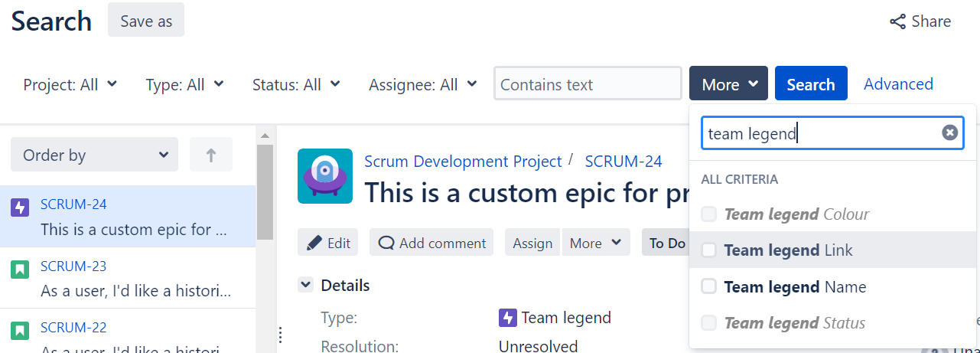Open the Type: All filter dropdown
This screenshot has height=353, width=980.
coord(185,84)
